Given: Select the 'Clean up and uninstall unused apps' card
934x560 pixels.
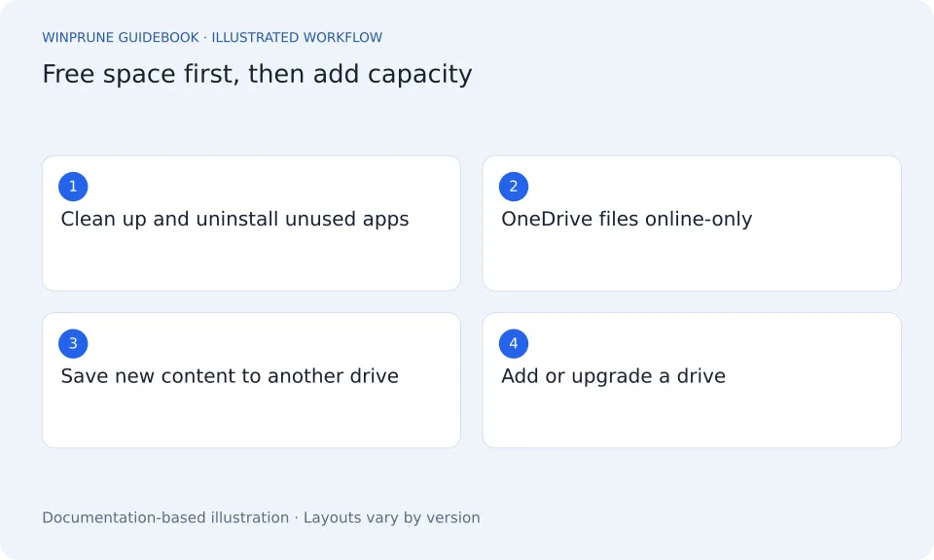Looking at the screenshot, I should [251, 224].
